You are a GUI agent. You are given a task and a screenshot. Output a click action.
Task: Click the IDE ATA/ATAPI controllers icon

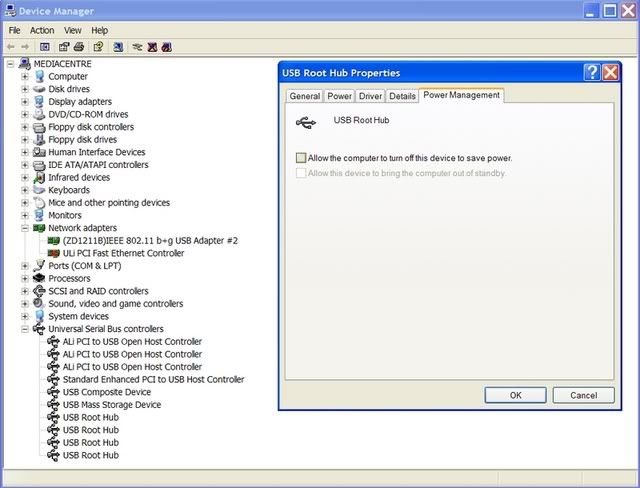pyautogui.click(x=39, y=165)
